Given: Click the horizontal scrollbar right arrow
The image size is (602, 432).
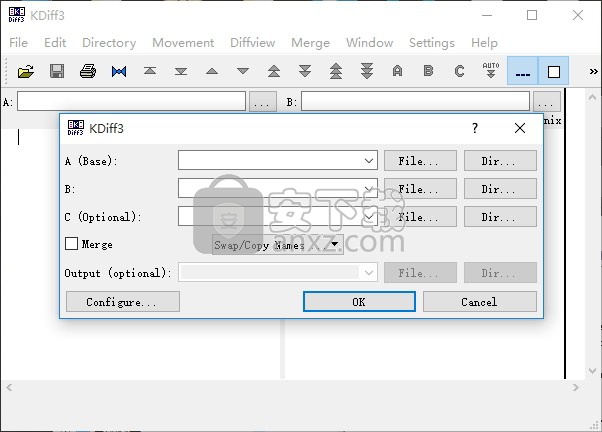Looking at the screenshot, I should [575, 387].
